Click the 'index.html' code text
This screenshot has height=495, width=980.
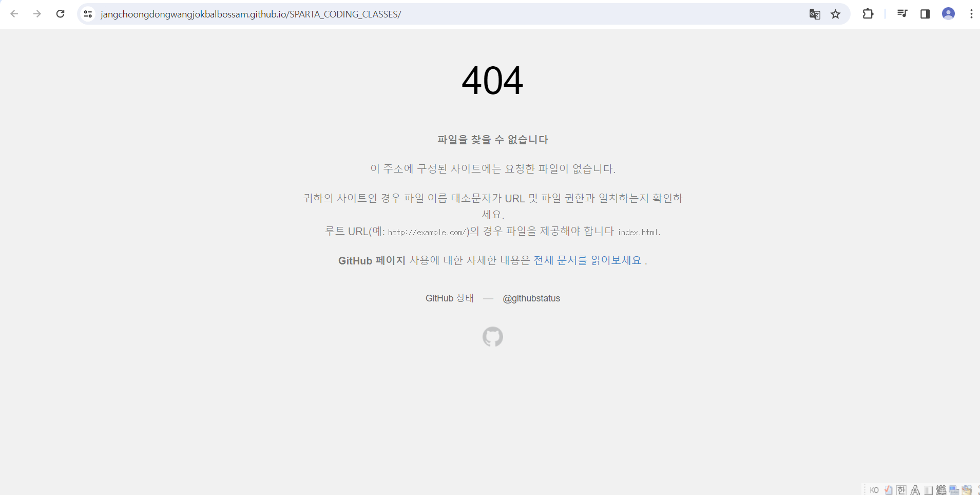[638, 232]
